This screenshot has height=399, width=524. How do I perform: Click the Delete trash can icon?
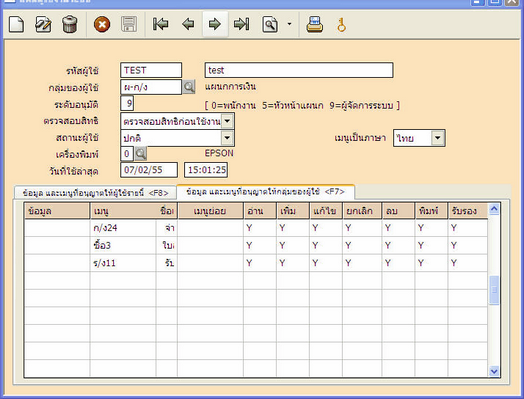70,24
